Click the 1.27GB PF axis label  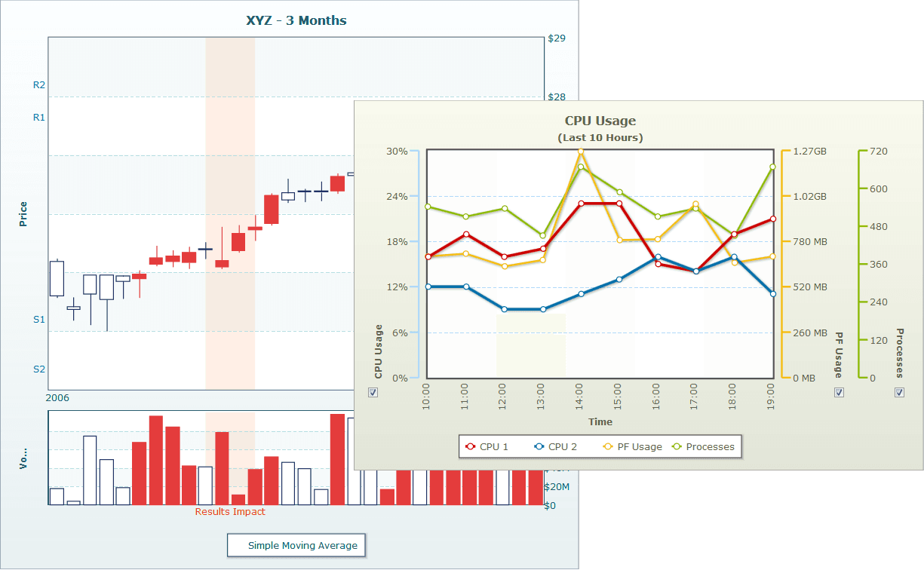click(810, 151)
